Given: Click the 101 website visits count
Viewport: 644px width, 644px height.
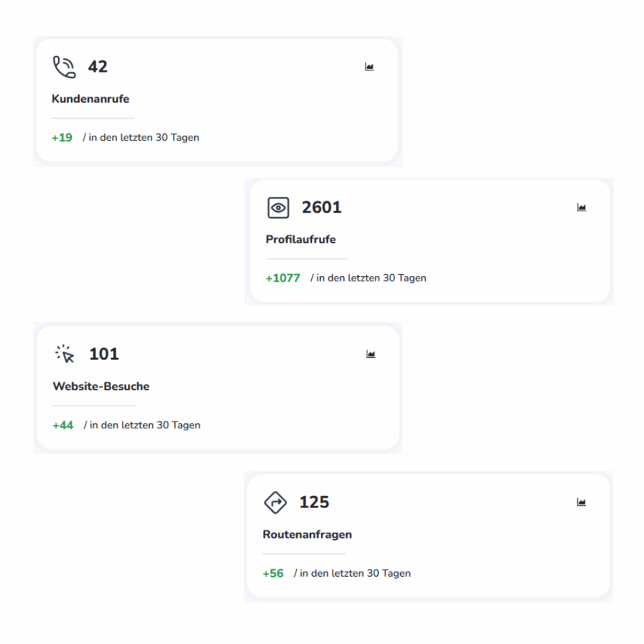Looking at the screenshot, I should (x=104, y=354).
